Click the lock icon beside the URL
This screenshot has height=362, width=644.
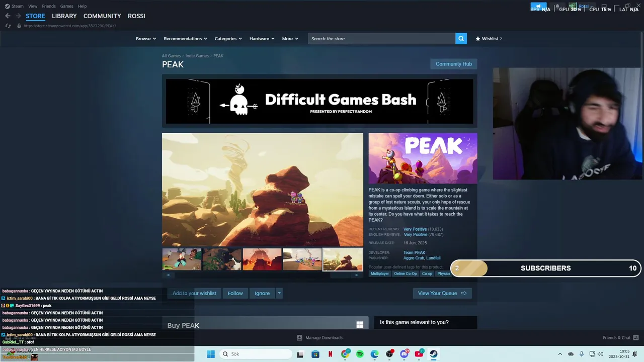point(19,26)
